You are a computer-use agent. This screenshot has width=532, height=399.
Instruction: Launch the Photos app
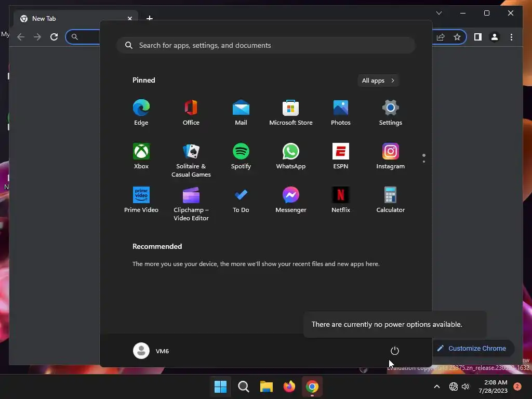pyautogui.click(x=341, y=113)
